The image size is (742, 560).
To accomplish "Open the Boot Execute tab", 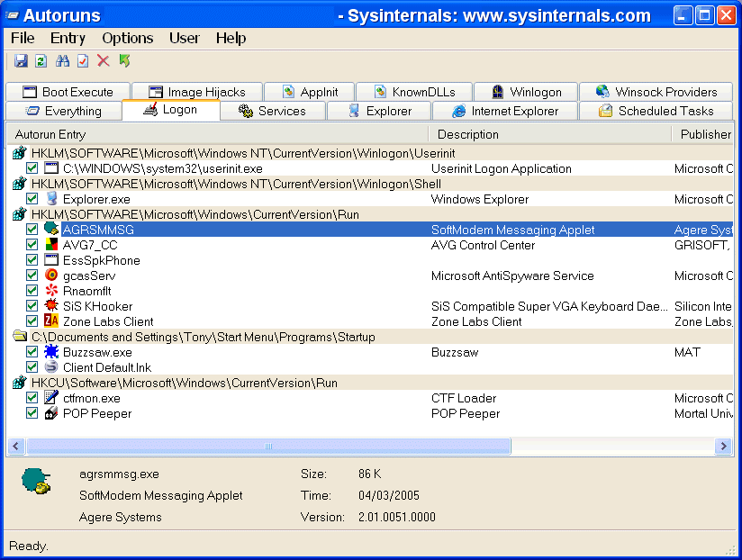I will pyautogui.click(x=68, y=92).
